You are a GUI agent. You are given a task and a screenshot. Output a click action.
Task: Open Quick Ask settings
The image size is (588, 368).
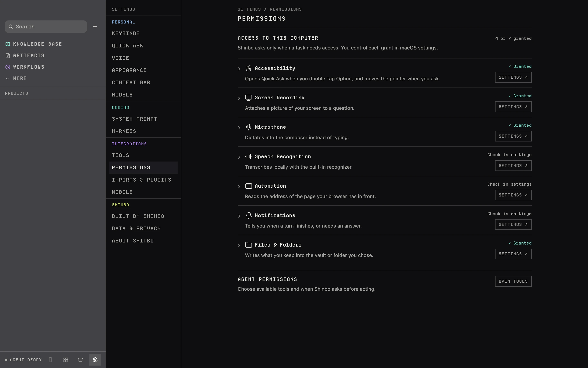coord(143,46)
